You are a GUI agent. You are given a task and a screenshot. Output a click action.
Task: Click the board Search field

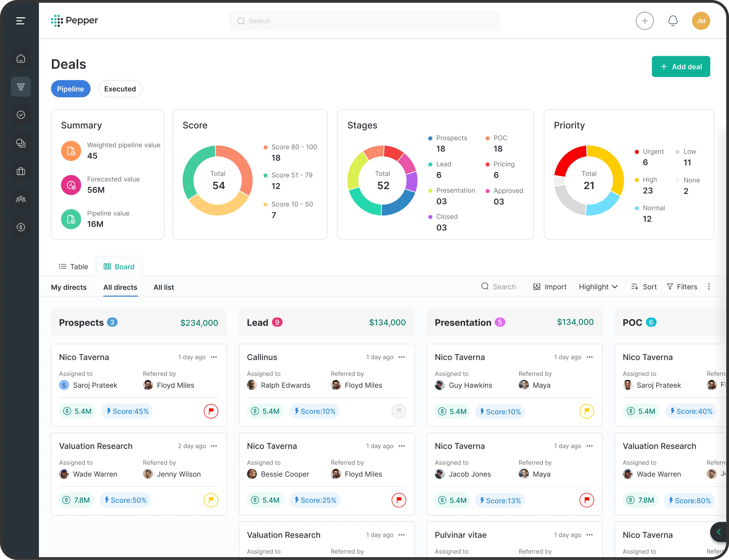pos(499,287)
